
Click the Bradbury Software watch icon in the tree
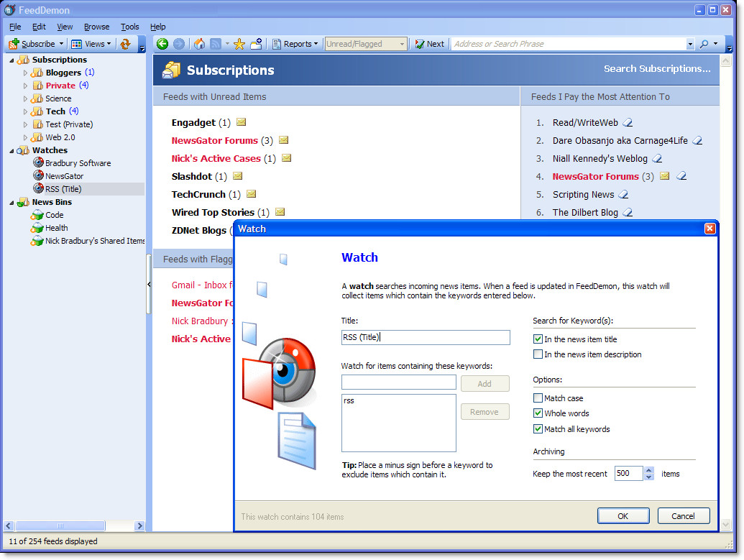pyautogui.click(x=38, y=162)
